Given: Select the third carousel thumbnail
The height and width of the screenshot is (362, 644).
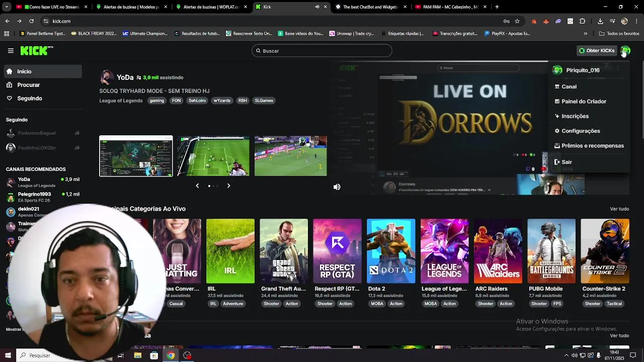Looking at the screenshot, I should pos(291,156).
